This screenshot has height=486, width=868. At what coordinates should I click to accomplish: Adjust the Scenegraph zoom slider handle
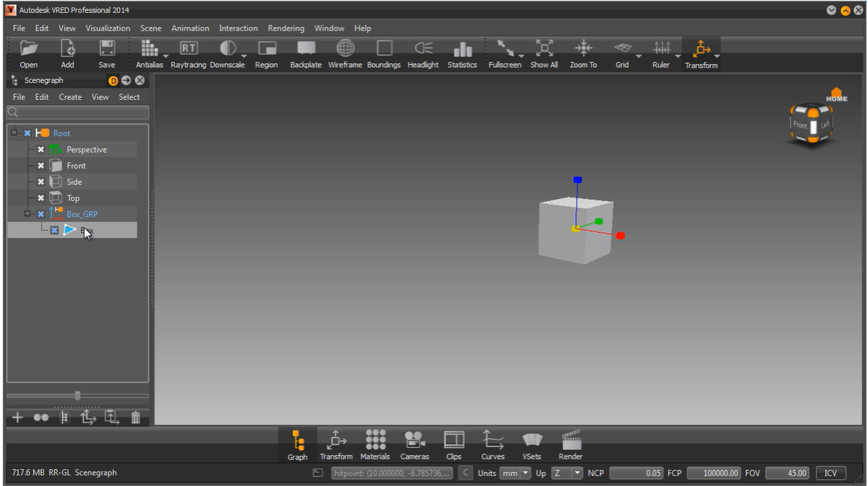tap(78, 395)
